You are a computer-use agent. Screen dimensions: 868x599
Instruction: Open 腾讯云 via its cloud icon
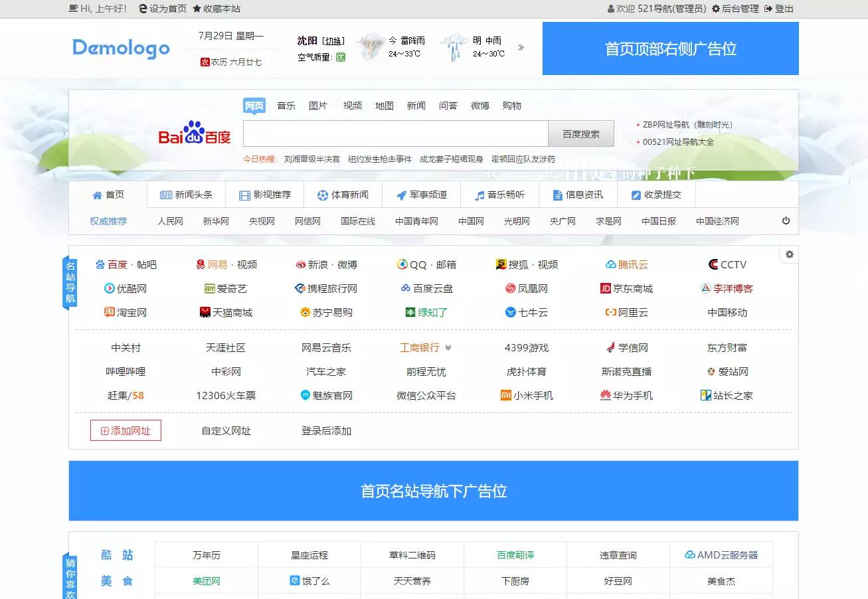[x=612, y=264]
